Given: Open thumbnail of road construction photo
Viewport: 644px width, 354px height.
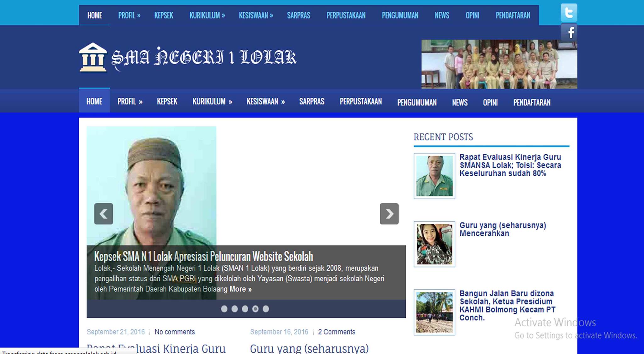Looking at the screenshot, I should 434,312.
